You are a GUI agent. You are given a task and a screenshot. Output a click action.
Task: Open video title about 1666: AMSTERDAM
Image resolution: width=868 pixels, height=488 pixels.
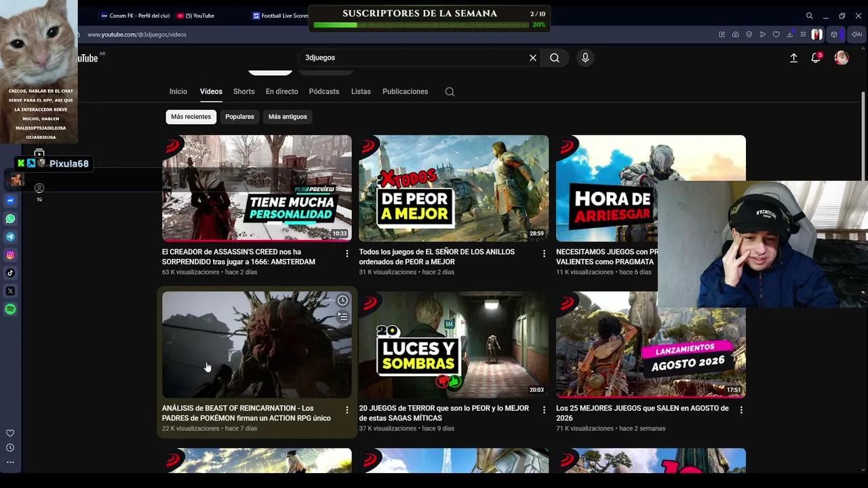click(x=239, y=257)
